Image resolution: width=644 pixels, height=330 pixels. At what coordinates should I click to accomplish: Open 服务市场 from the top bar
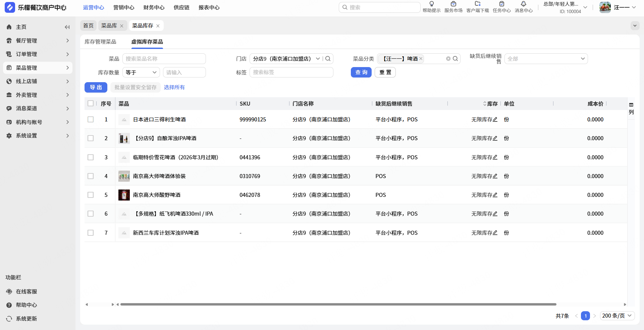(x=453, y=7)
